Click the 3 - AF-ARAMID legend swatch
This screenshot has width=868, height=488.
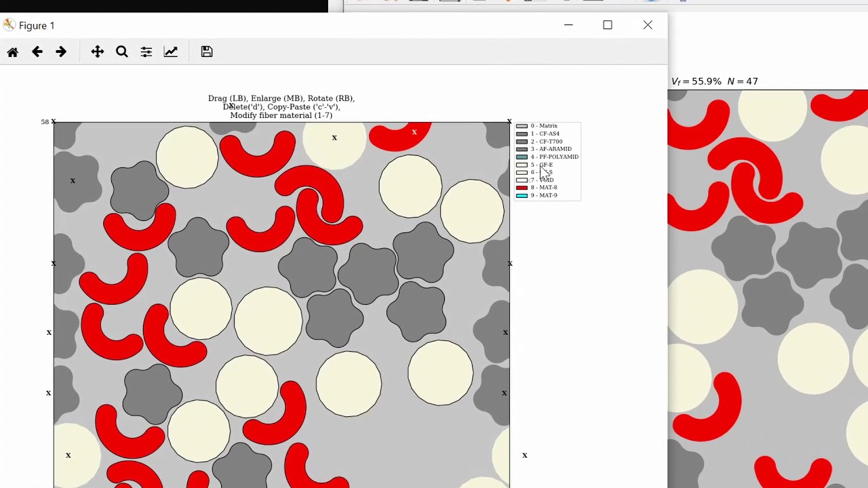click(x=521, y=149)
